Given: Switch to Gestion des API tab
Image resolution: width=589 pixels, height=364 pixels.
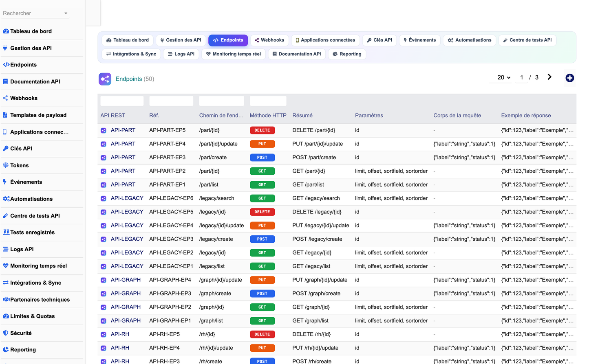Looking at the screenshot, I should pyautogui.click(x=181, y=40).
